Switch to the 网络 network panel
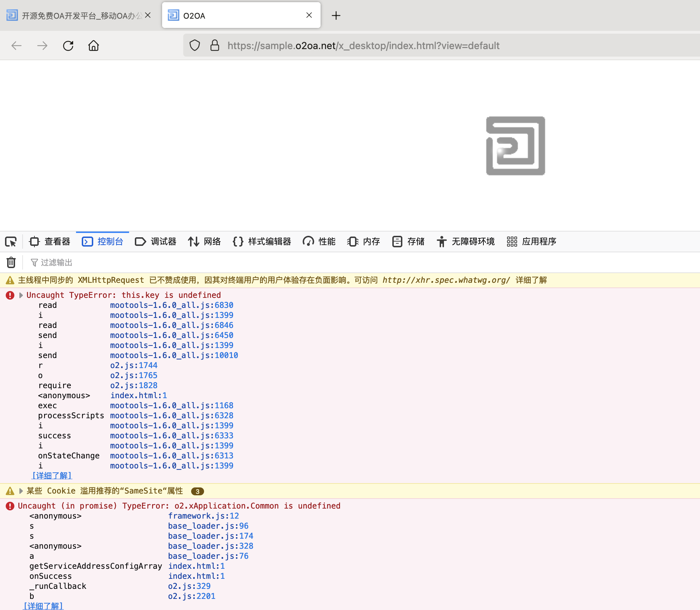This screenshot has height=610, width=700. point(204,242)
